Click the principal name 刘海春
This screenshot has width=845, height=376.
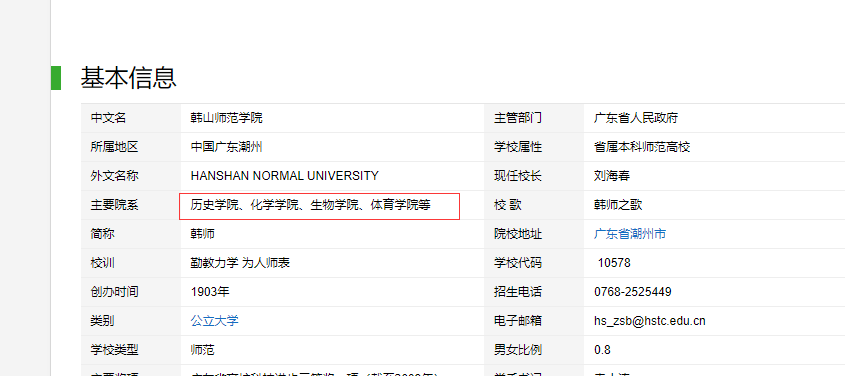click(x=612, y=176)
